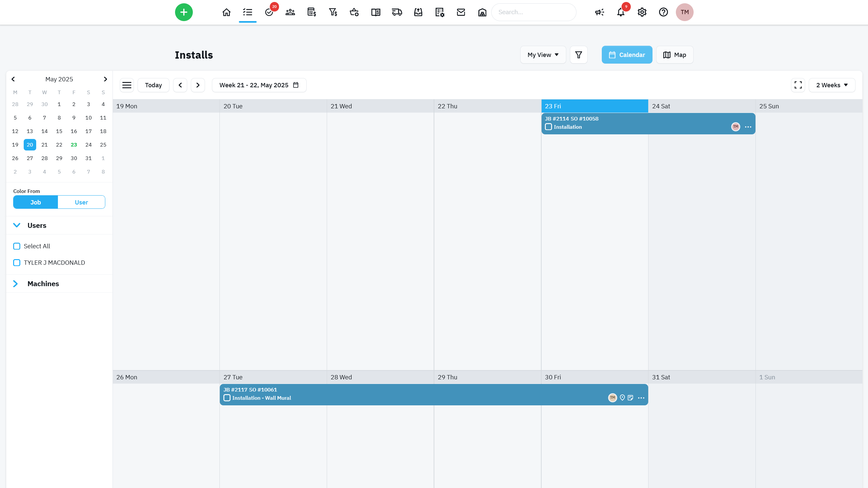Select May 14 in the mini calendar
Screen dimensions: 868x488
click(44, 131)
